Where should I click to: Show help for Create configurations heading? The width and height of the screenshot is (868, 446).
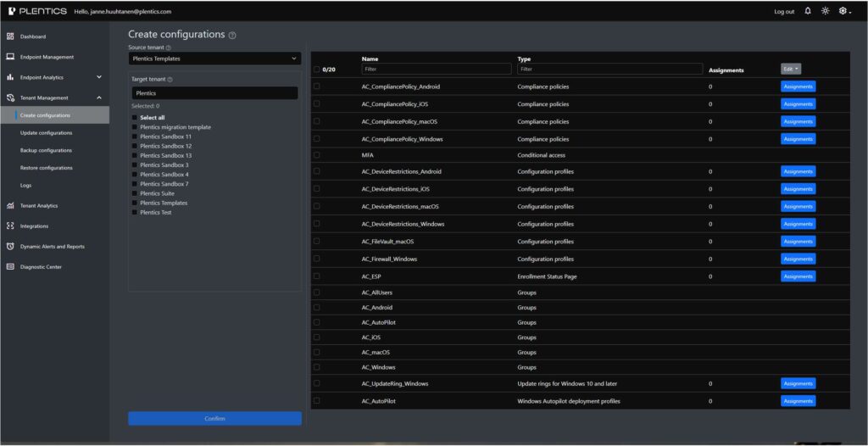pyautogui.click(x=232, y=36)
